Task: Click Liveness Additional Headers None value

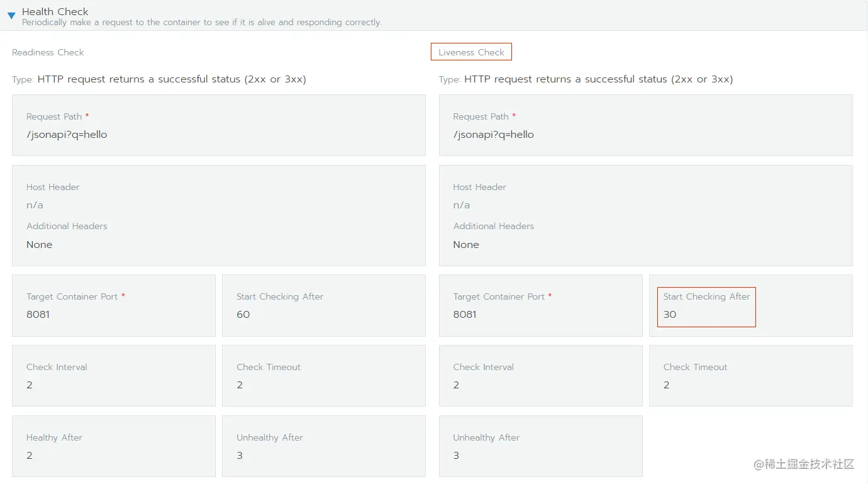Action: [466, 245]
